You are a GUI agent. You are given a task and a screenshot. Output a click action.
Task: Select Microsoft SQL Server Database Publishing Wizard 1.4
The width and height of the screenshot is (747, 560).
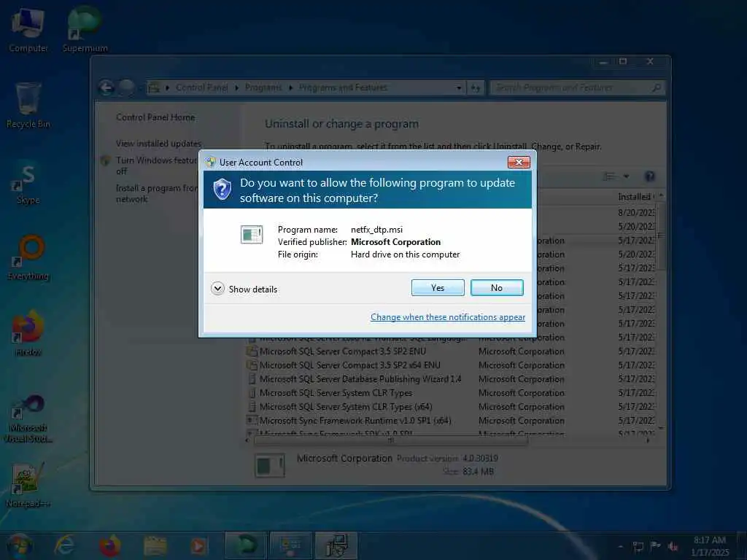tap(451, 379)
